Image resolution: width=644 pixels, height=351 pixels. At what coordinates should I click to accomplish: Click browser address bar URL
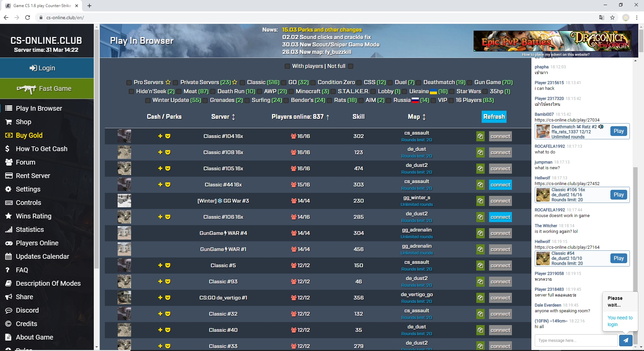click(65, 17)
